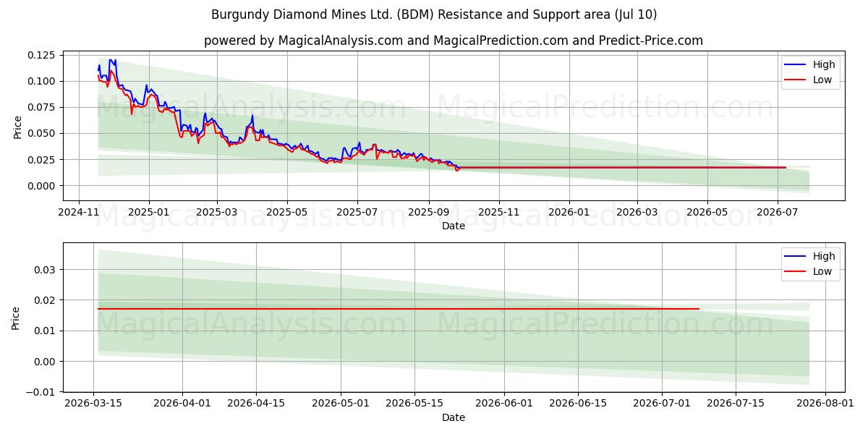Click the '2026-04-15' date label
This screenshot has height=434, width=868.
[x=256, y=405]
